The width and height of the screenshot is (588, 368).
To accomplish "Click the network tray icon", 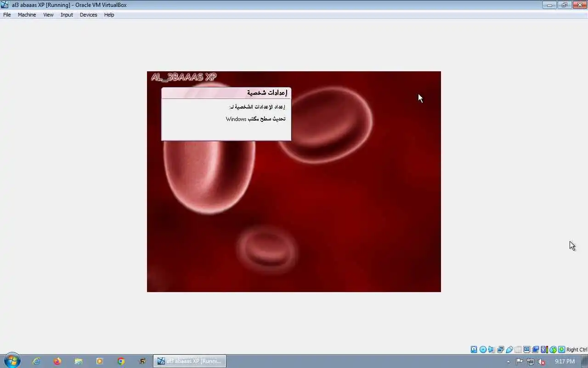I will pos(531,362).
